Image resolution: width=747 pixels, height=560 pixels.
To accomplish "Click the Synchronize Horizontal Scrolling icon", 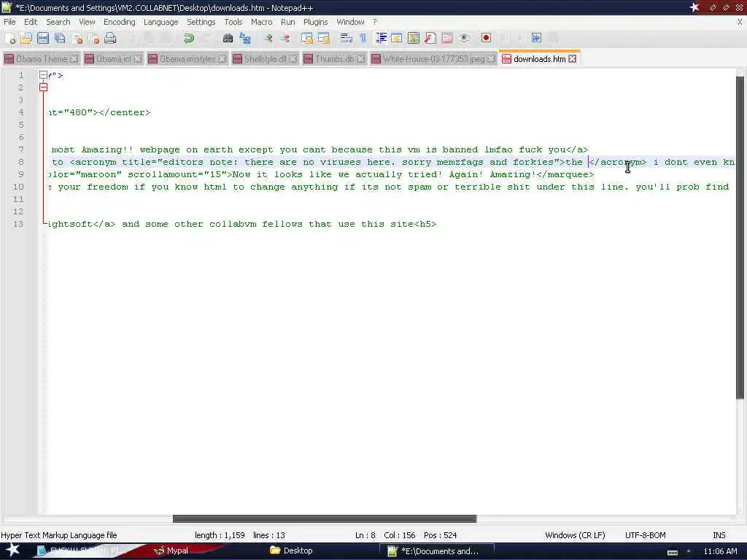I will [x=324, y=38].
